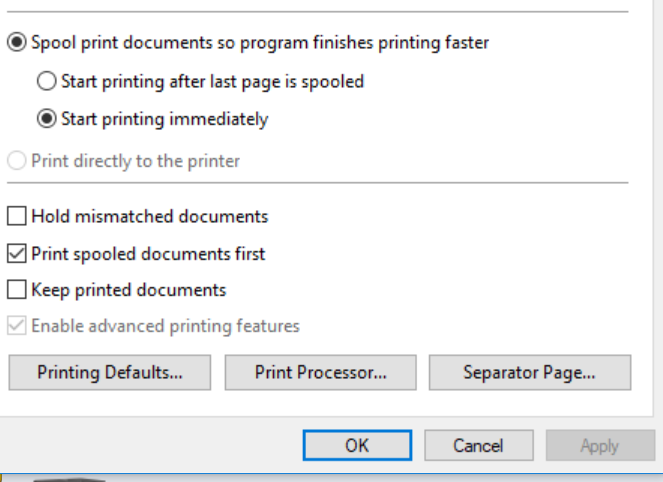Screen dimensions: 663x482
Task: Click the 'Keep printed documents' label text
Action: tap(129, 291)
